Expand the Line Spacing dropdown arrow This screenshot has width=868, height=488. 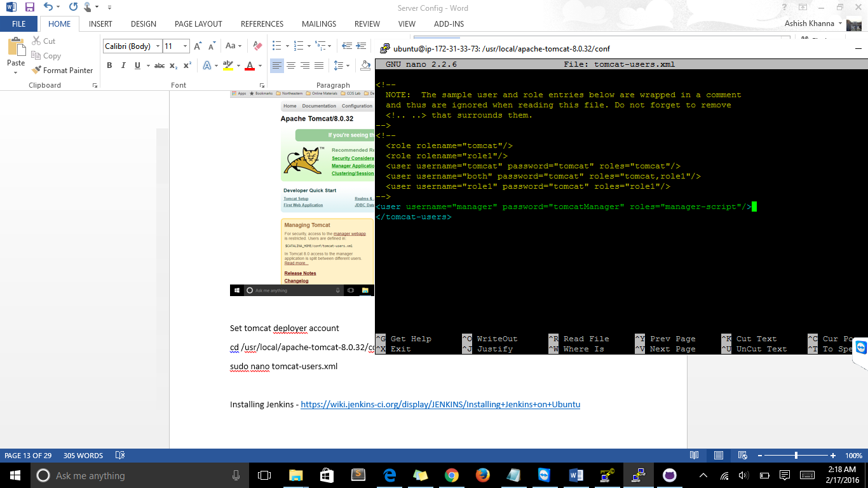[347, 65]
